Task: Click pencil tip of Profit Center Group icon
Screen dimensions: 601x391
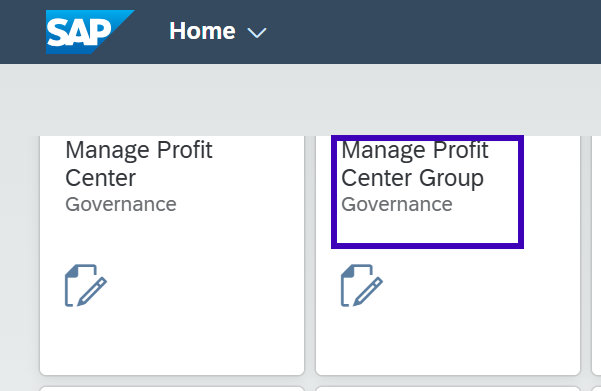Action: click(356, 303)
